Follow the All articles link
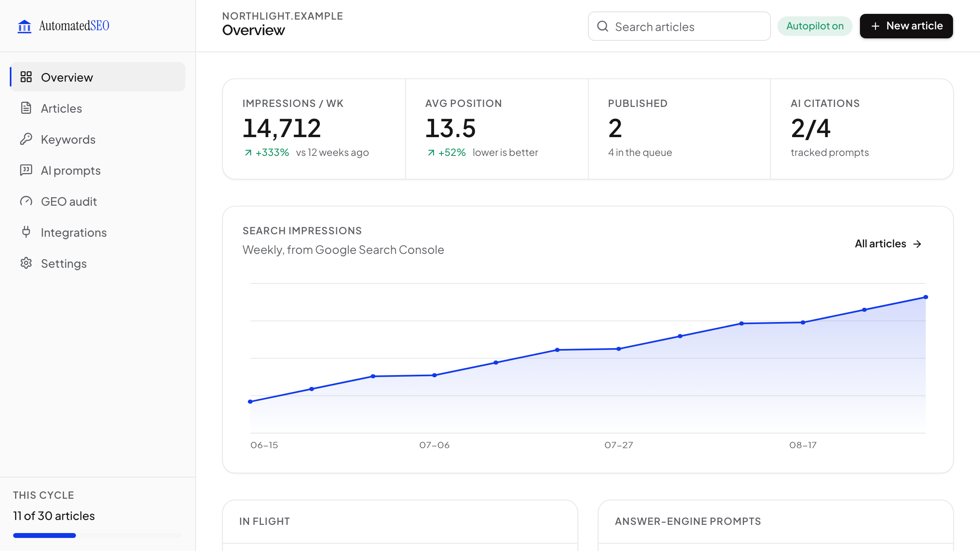This screenshot has height=551, width=980. (889, 244)
